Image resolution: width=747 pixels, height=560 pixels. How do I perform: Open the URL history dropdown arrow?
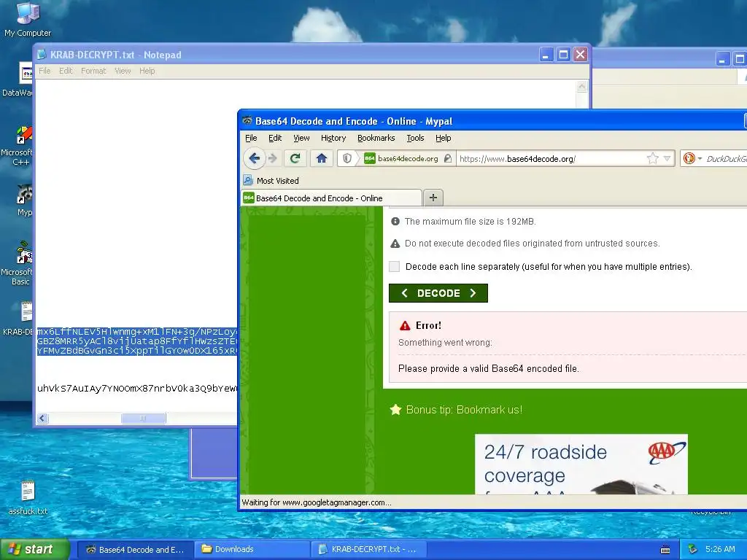click(667, 158)
